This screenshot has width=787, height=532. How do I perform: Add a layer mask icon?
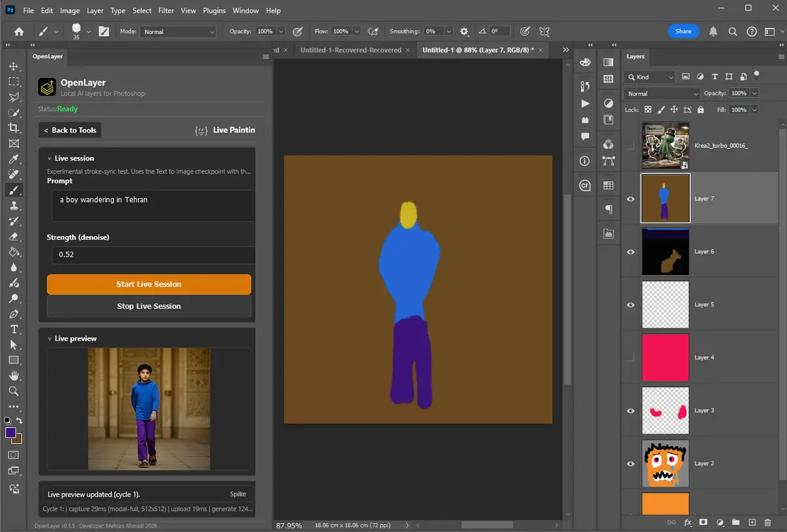click(x=703, y=522)
